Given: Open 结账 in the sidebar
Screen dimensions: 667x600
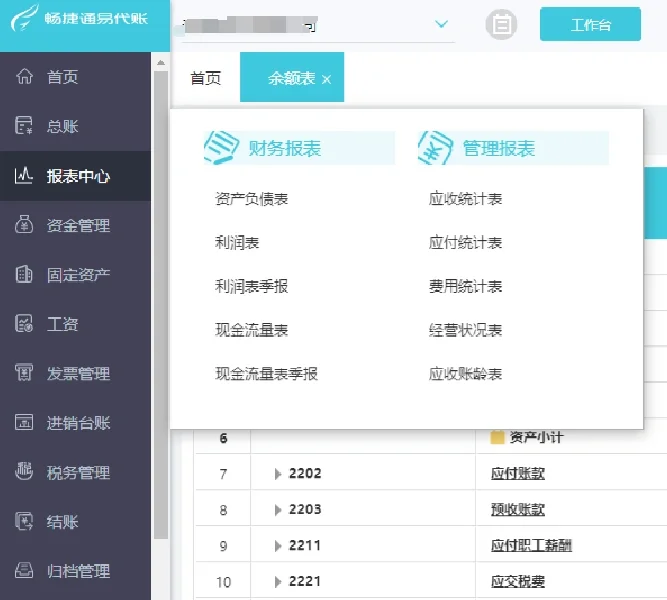Looking at the screenshot, I should [x=75, y=521].
